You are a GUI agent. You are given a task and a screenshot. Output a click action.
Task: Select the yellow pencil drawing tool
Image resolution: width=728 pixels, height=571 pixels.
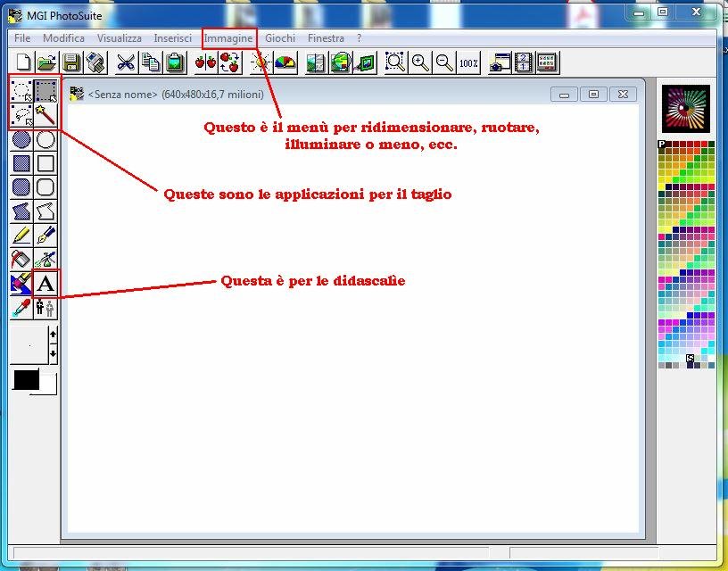21,236
